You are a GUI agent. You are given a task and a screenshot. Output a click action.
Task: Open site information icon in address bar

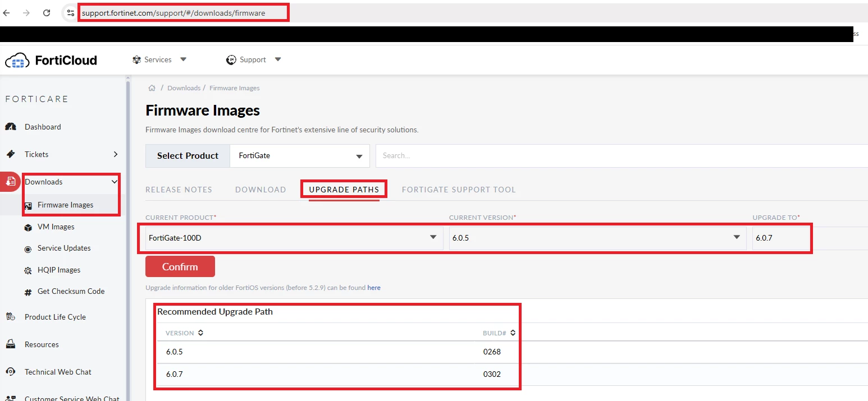click(x=70, y=12)
